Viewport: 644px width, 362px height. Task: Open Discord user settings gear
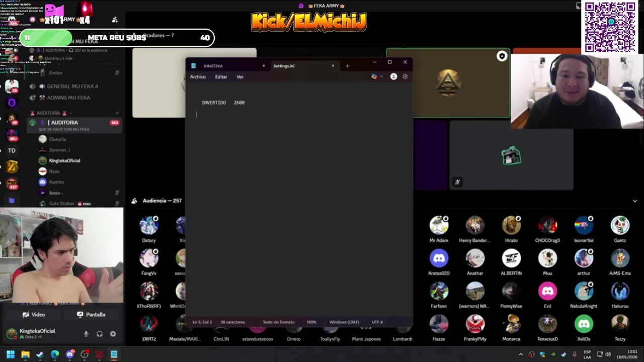click(x=113, y=334)
